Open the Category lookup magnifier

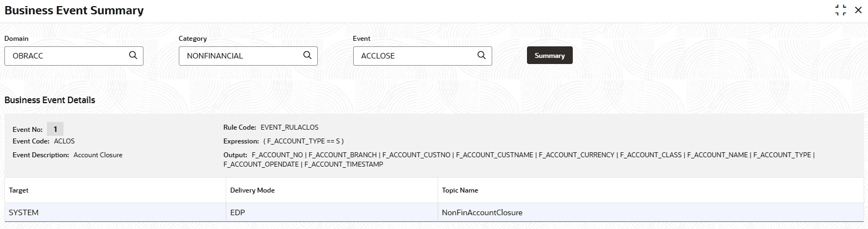click(307, 55)
